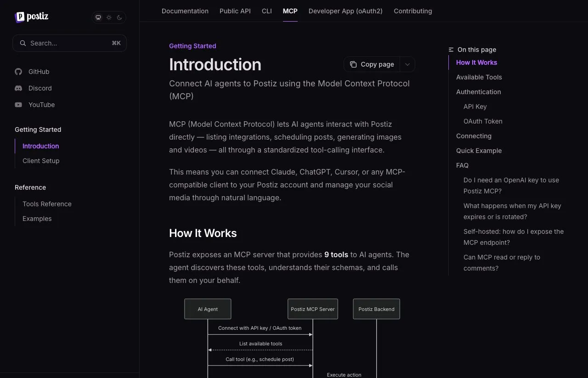The image size is (588, 378).
Task: Switch to light theme sun icon
Action: point(109,17)
